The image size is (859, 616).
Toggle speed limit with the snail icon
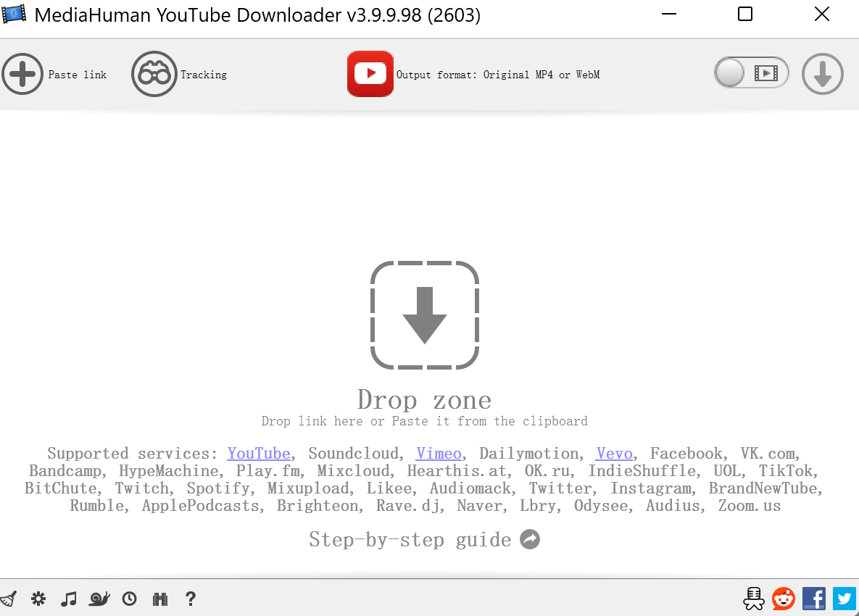click(x=99, y=599)
